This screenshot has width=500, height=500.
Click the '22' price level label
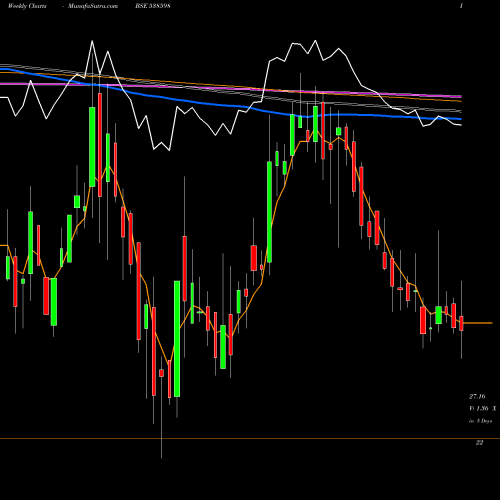point(479,443)
